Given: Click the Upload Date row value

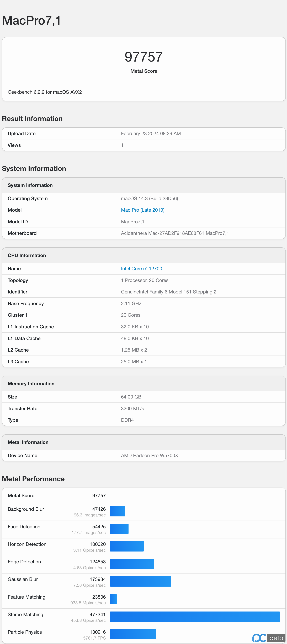Looking at the screenshot, I should (x=151, y=134).
